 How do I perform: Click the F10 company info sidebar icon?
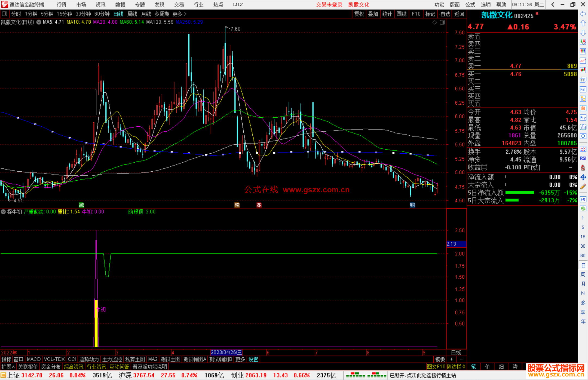(x=583, y=90)
